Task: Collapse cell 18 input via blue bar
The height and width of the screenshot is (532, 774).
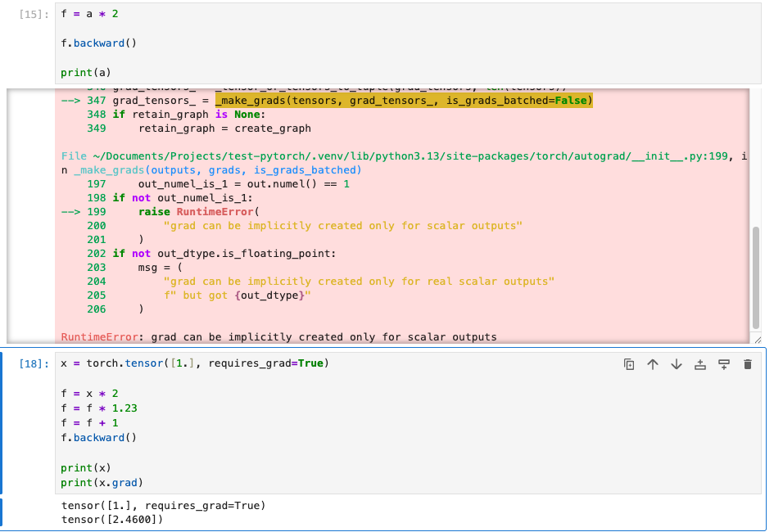Action: click(2, 421)
